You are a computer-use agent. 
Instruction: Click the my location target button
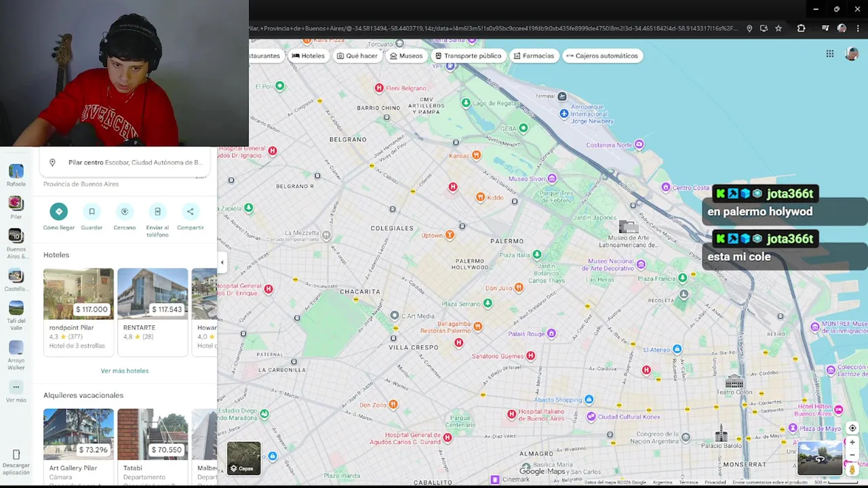coord(852,428)
